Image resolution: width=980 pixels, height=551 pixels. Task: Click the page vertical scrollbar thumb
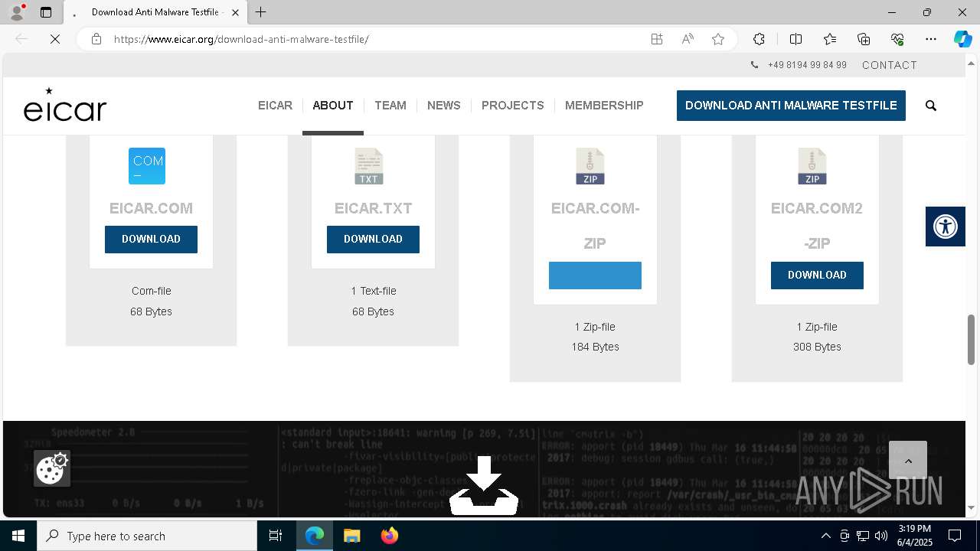(x=972, y=339)
